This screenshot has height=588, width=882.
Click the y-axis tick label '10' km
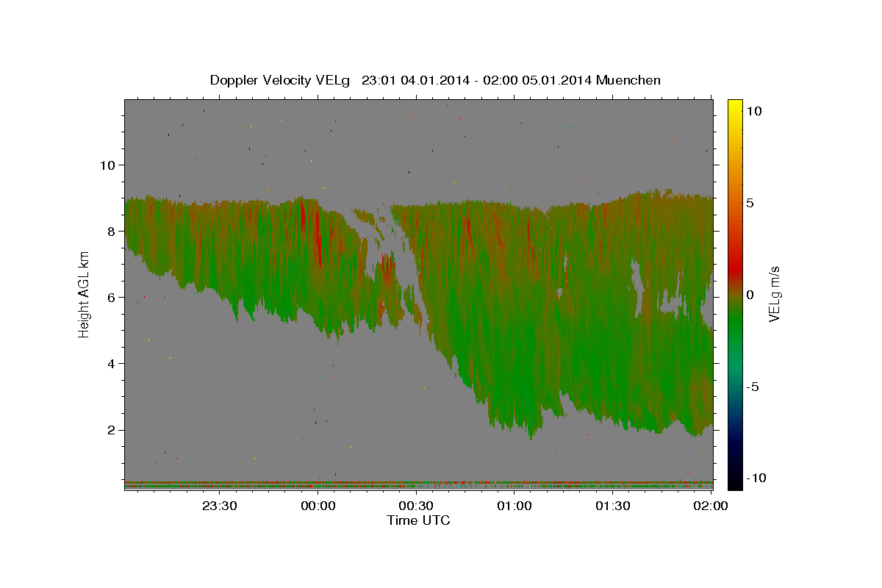point(107,165)
